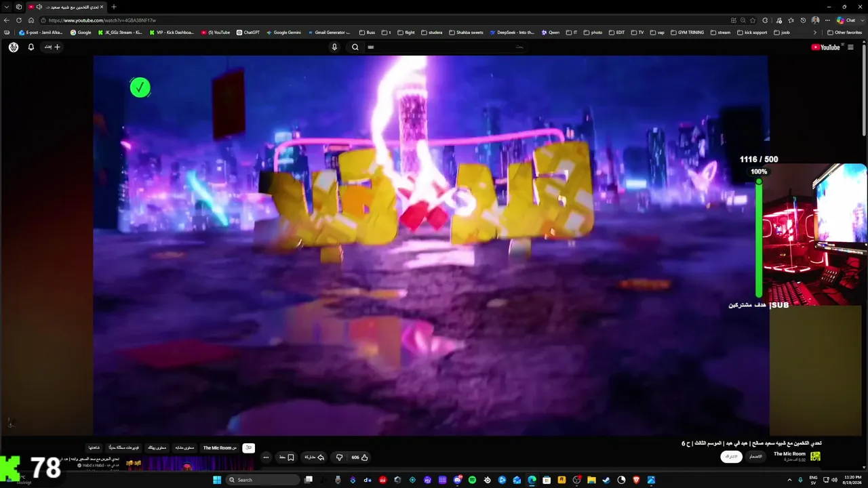
Task: Click the YouTube search input field
Action: (448, 47)
